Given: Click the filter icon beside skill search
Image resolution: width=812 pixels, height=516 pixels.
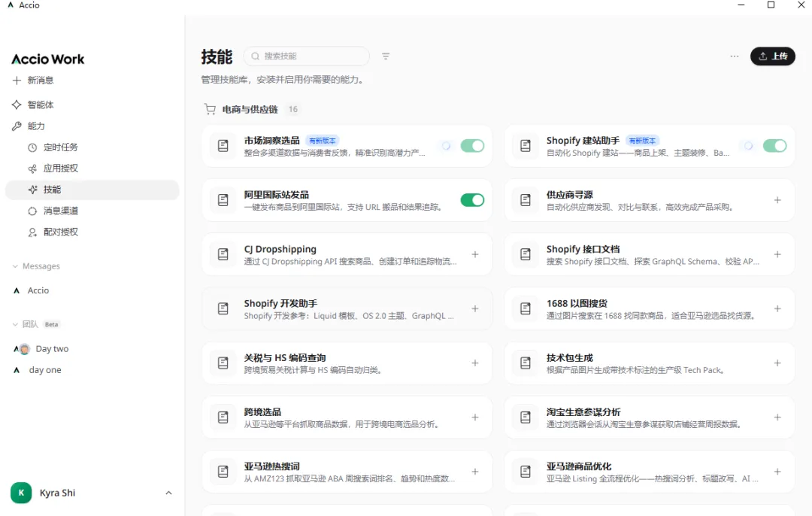Looking at the screenshot, I should pyautogui.click(x=386, y=56).
